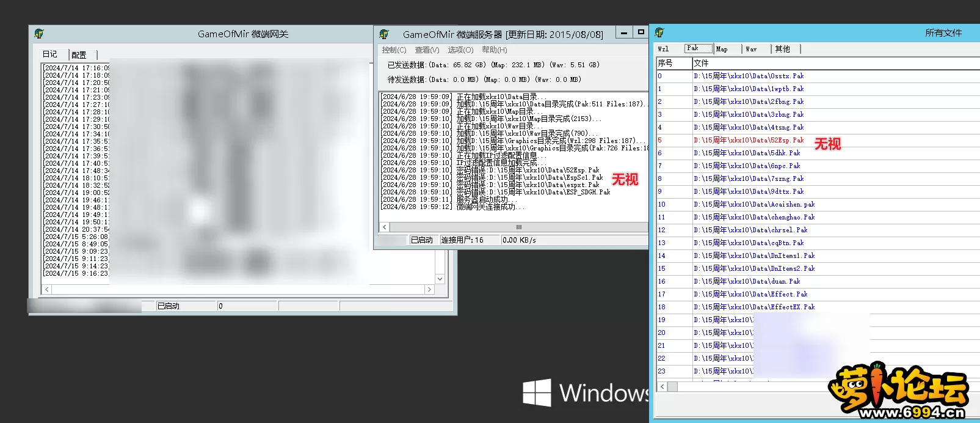Viewport: 980px width, 423px height.
Task: Select row 6 5dhk.Pak
Action: pyautogui.click(x=818, y=153)
